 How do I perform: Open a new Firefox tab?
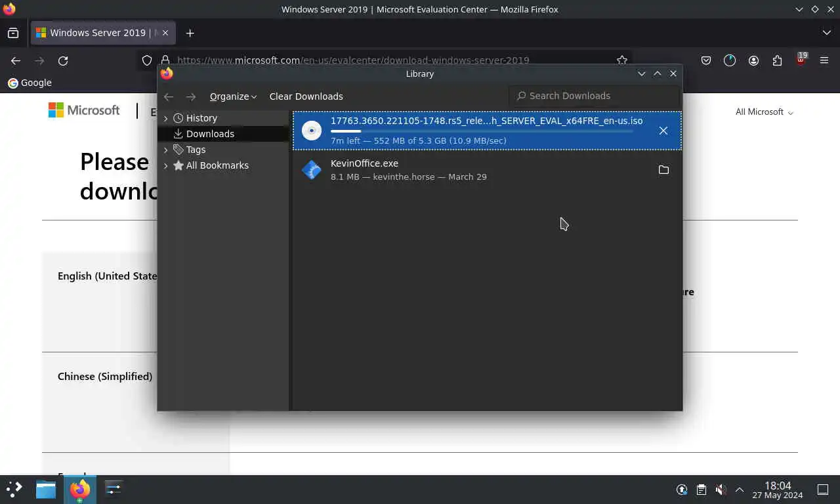[190, 33]
